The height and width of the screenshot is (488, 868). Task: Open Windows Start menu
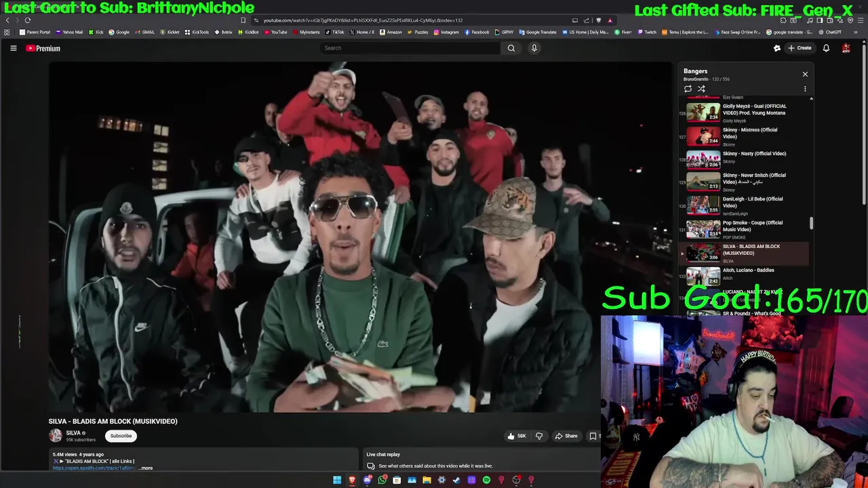[337, 481]
